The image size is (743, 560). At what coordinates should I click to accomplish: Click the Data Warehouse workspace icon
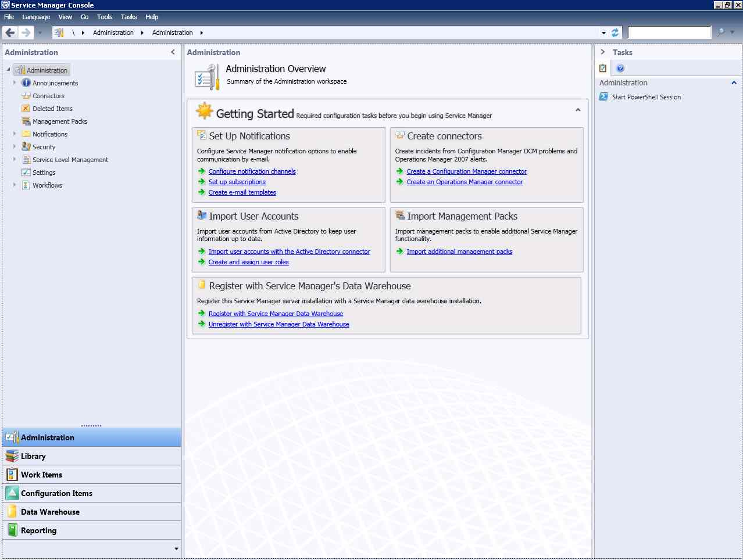pyautogui.click(x=12, y=512)
